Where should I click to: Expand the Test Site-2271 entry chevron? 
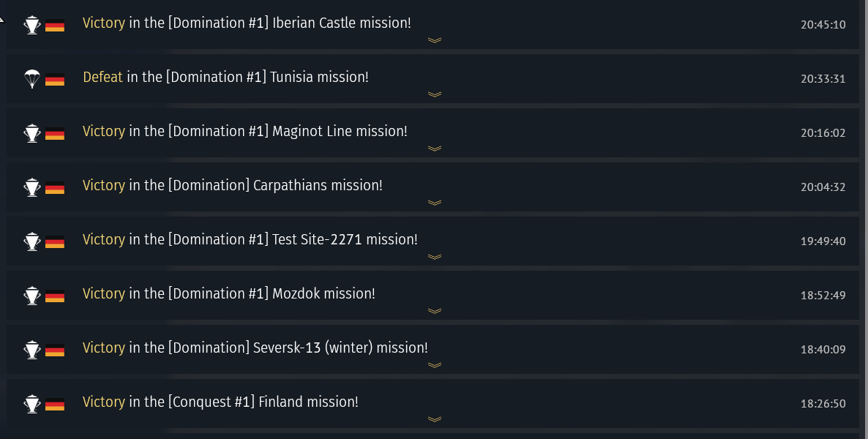point(435,257)
